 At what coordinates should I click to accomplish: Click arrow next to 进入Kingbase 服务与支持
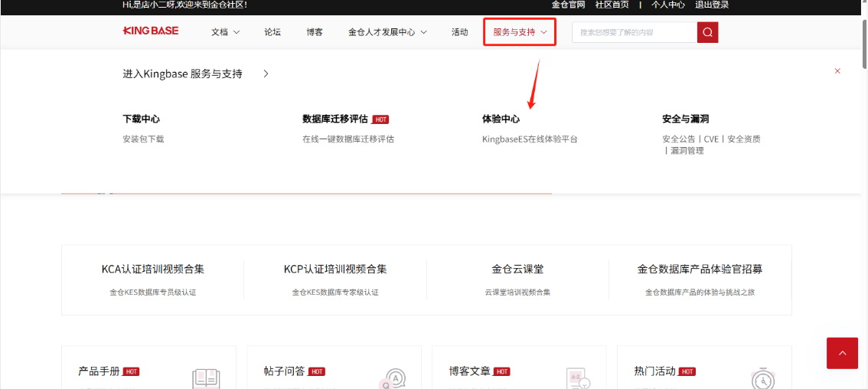[x=266, y=74]
